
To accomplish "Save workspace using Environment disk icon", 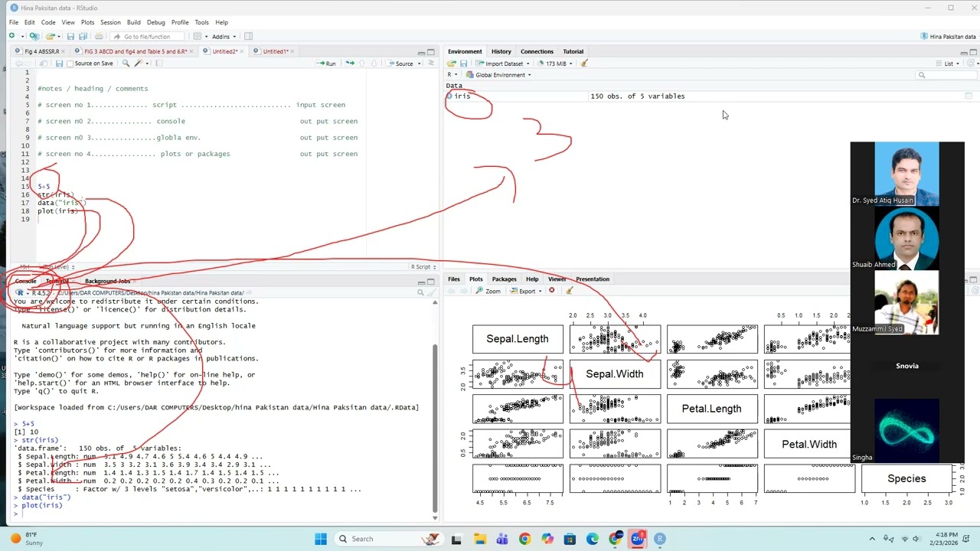I will 463,64.
